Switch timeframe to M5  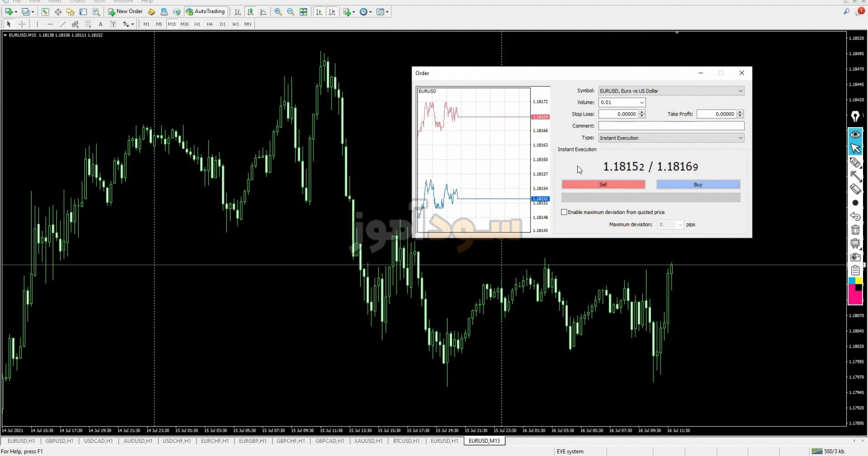[x=159, y=24]
